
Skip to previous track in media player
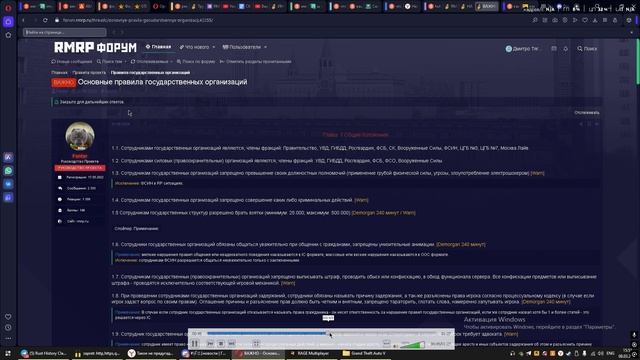pyautogui.click(x=210, y=344)
